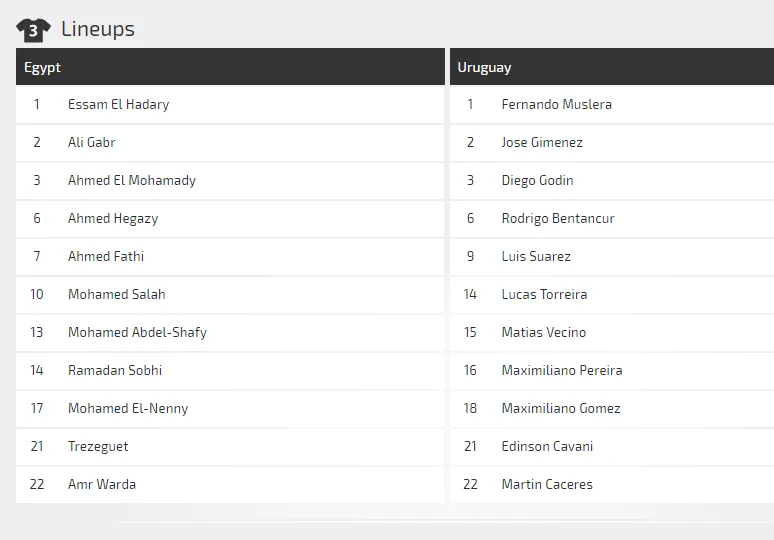Select Mohamed Abdel-Shafy row

tap(230, 333)
